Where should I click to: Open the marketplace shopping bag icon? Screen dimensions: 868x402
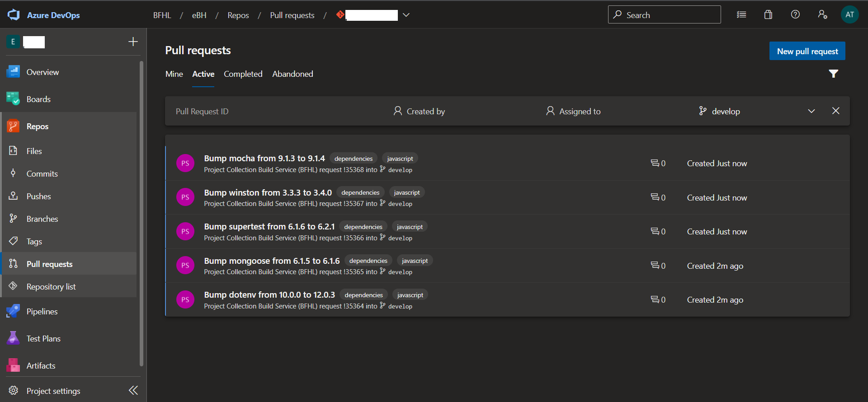[x=768, y=15]
